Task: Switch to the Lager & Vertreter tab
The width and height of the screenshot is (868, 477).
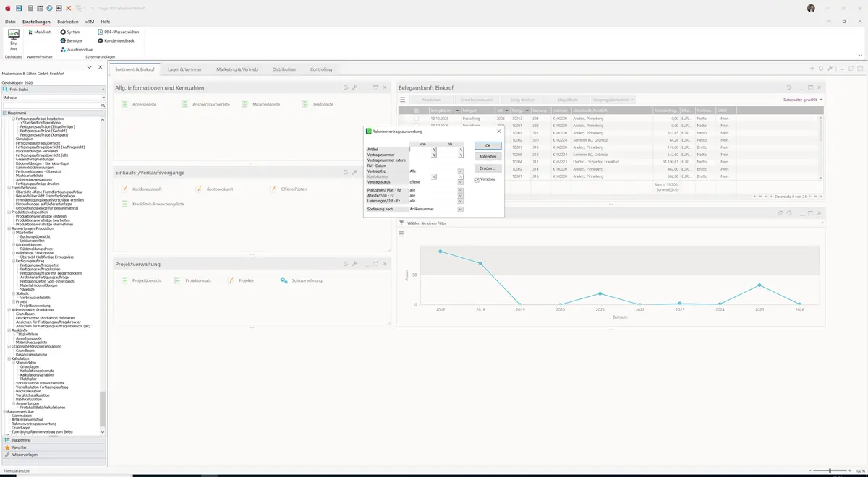Action: pyautogui.click(x=185, y=69)
